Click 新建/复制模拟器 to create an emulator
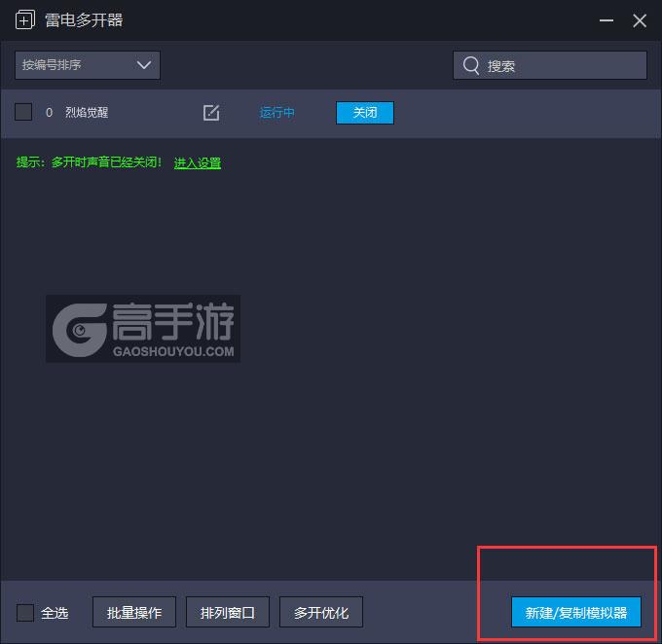The image size is (662, 644). [x=575, y=613]
